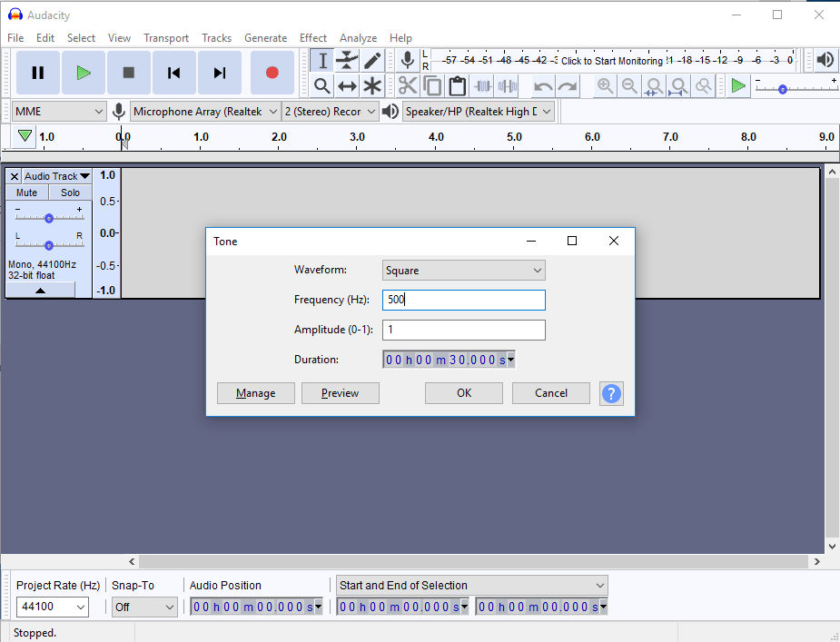Click OK to generate the tone
This screenshot has width=840, height=642.
click(463, 392)
